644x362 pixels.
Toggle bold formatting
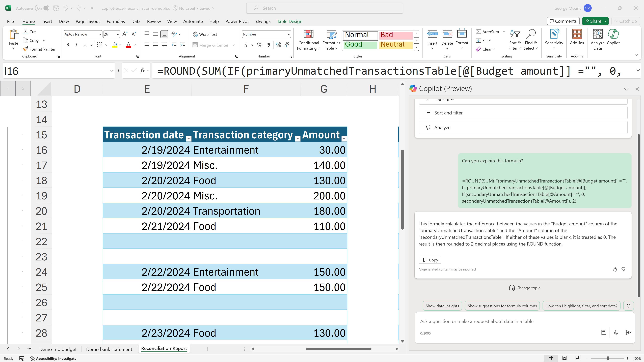click(x=67, y=45)
